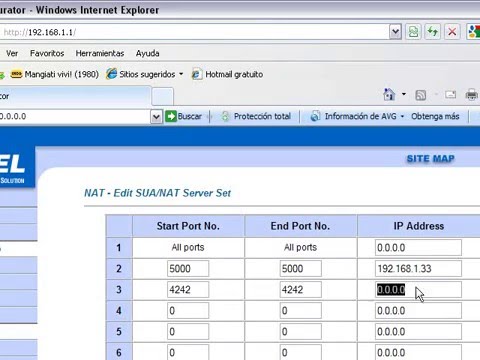Click the Información de AVG icon

tap(315, 116)
